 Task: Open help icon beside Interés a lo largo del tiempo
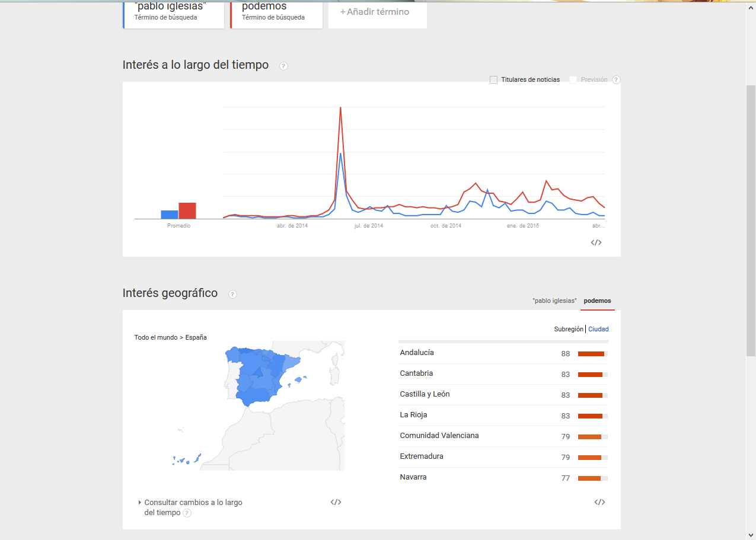click(283, 66)
